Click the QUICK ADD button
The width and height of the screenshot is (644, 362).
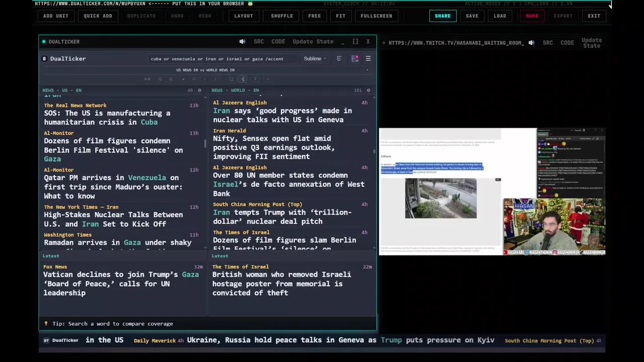coord(98,16)
